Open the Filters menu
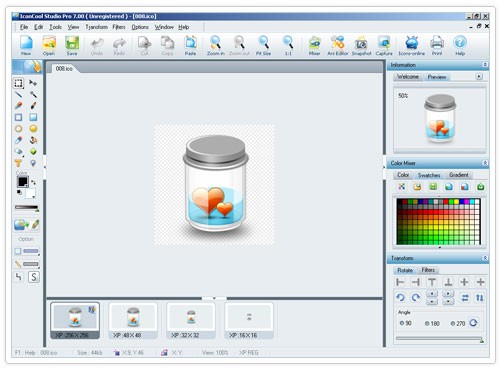 (119, 27)
